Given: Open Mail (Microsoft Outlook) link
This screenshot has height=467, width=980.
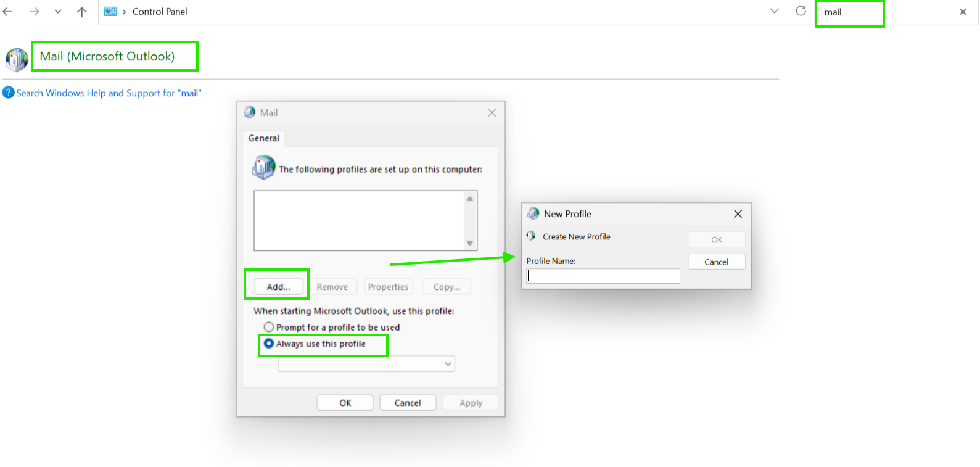Looking at the screenshot, I should point(107,56).
